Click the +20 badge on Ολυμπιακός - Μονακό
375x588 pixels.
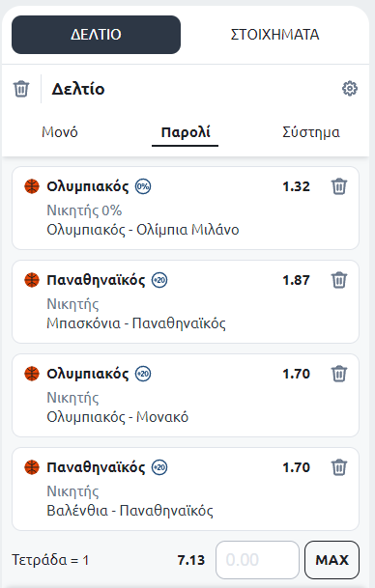(143, 374)
